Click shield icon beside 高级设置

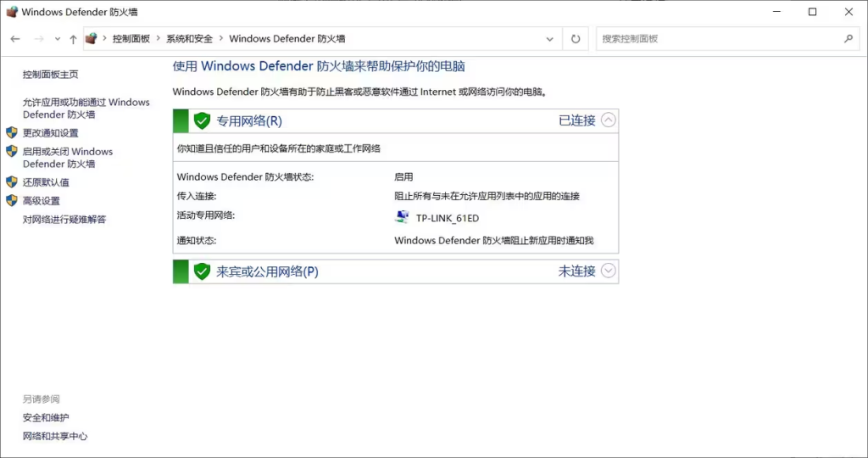click(x=12, y=200)
